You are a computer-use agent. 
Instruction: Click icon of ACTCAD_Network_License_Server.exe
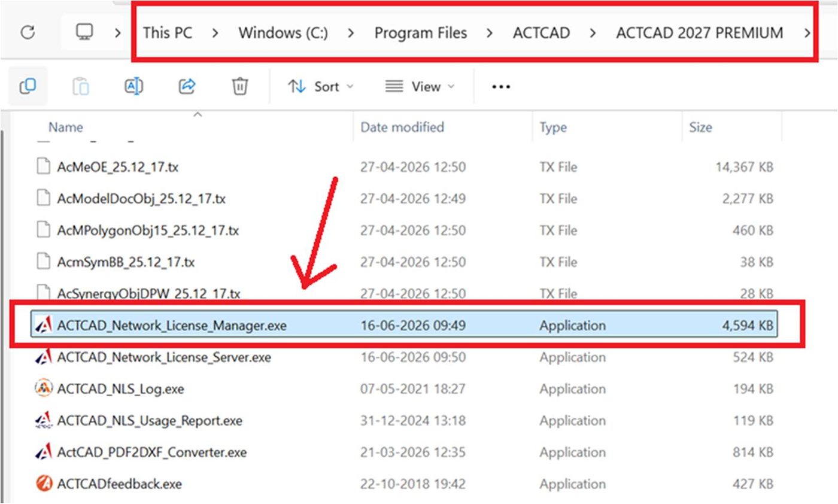pyautogui.click(x=44, y=357)
